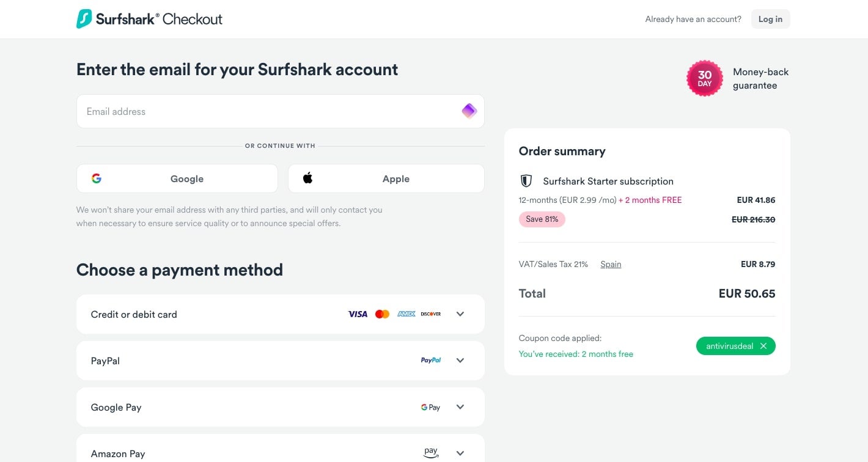
Task: Click the Mastercard logo
Action: click(382, 314)
